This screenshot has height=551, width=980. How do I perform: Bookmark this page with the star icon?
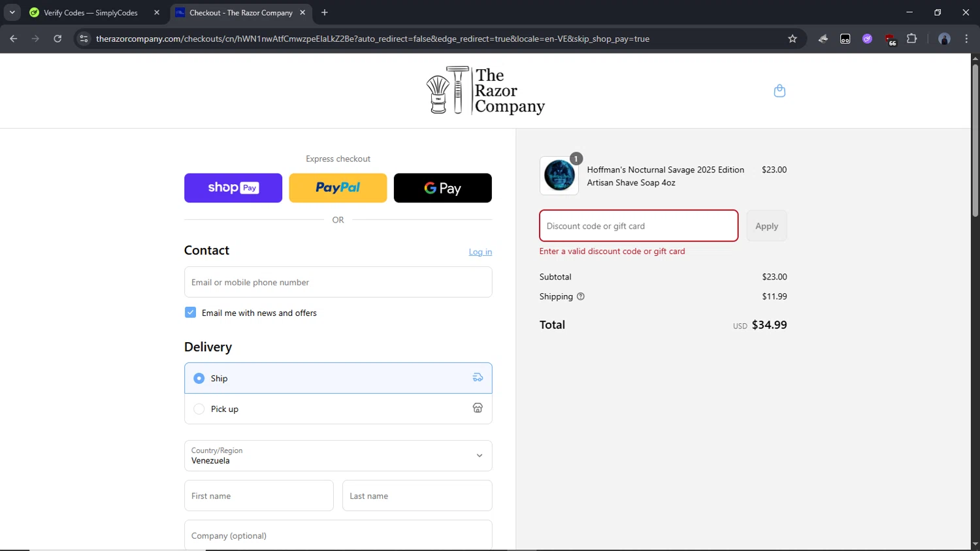[x=792, y=39]
